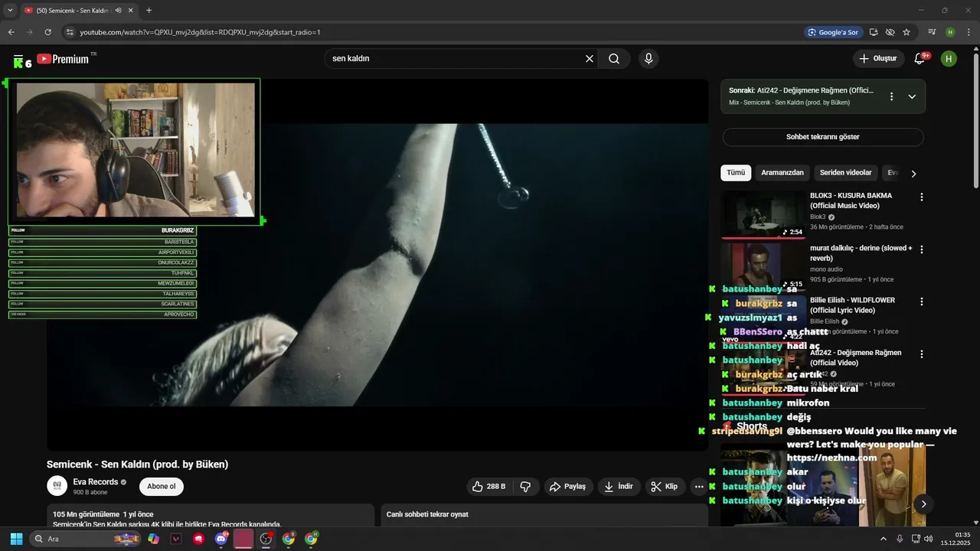Open murat dalkılıç - derine thumbnail
Screen dimensions: 980x551
click(763, 266)
